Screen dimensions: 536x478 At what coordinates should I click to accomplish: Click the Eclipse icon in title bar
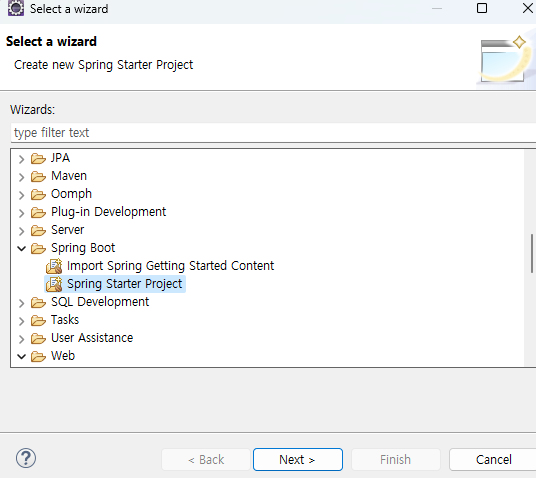pyautogui.click(x=16, y=8)
